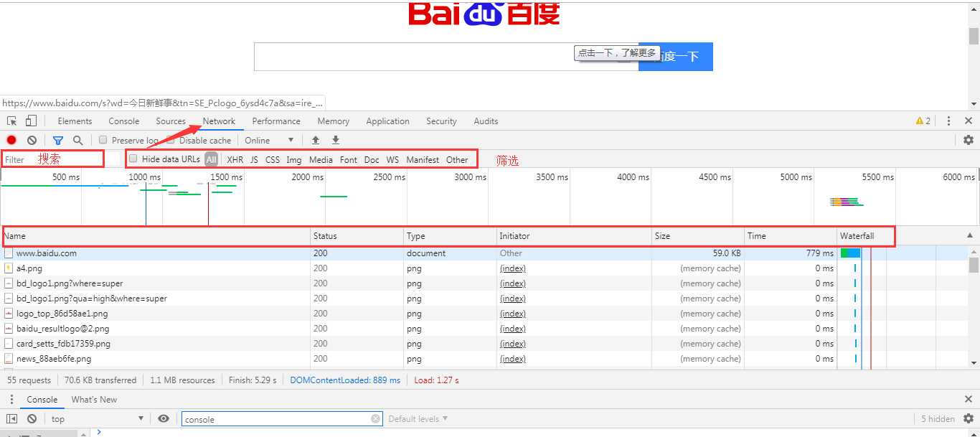This screenshot has width=980, height=437.
Task: Open the Audits tab
Action: point(486,121)
